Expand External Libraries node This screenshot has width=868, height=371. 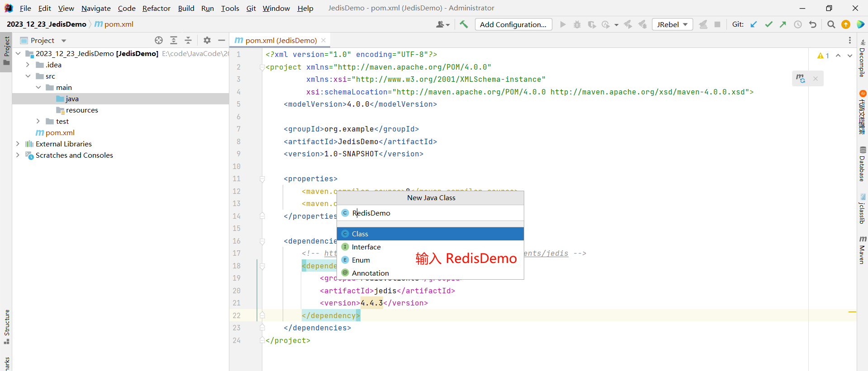18,144
